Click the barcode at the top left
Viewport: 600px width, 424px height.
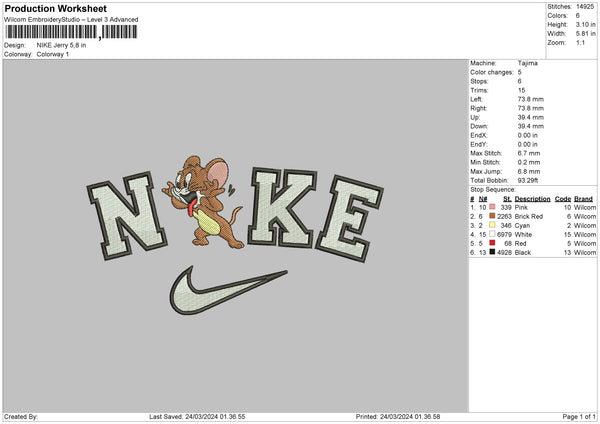(x=71, y=32)
